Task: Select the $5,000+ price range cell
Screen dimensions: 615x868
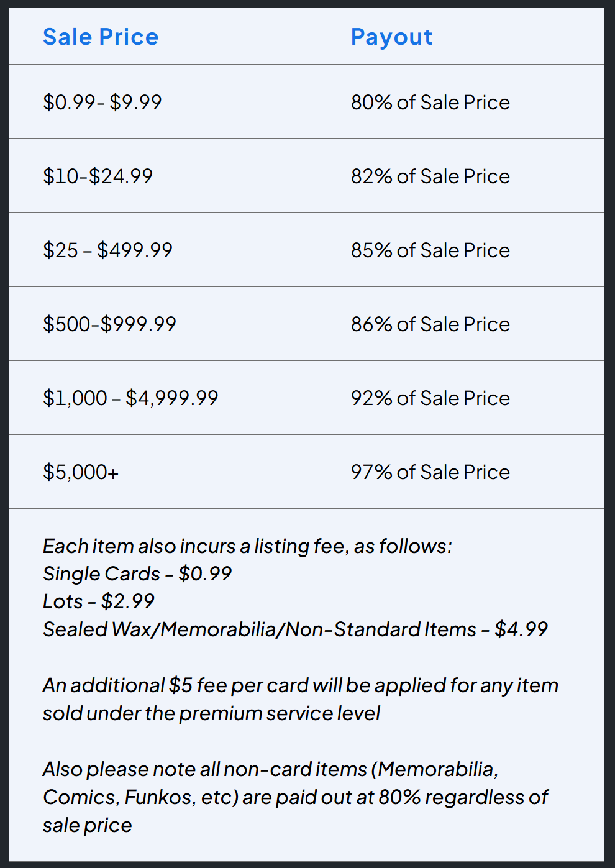Action: click(x=81, y=472)
